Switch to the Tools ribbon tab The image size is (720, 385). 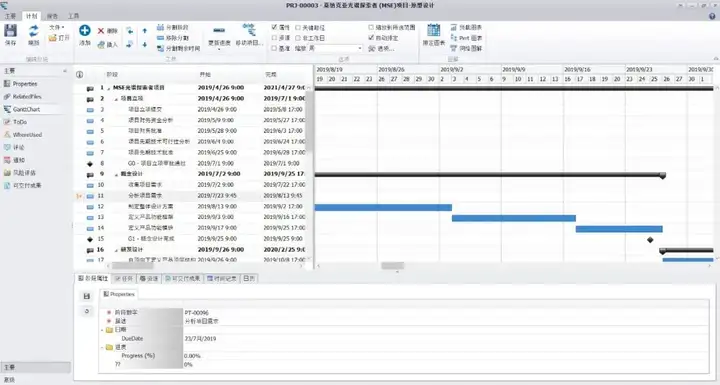pos(73,16)
